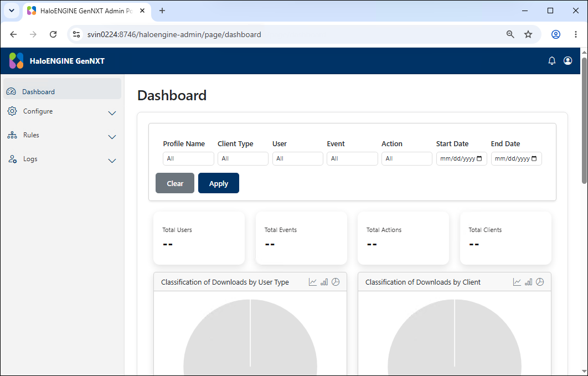Switch Downloads by Client chart to line view
Image resolution: width=588 pixels, height=376 pixels.
[517, 282]
